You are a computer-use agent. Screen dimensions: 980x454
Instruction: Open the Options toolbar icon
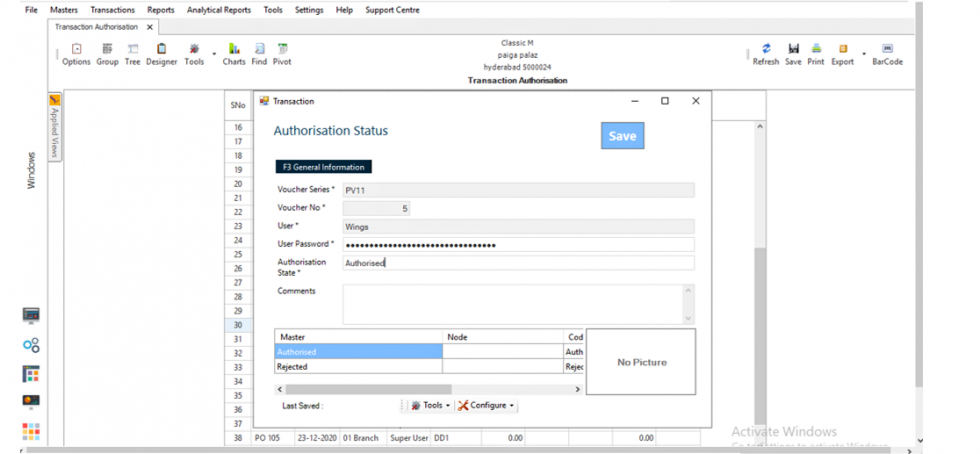click(76, 54)
